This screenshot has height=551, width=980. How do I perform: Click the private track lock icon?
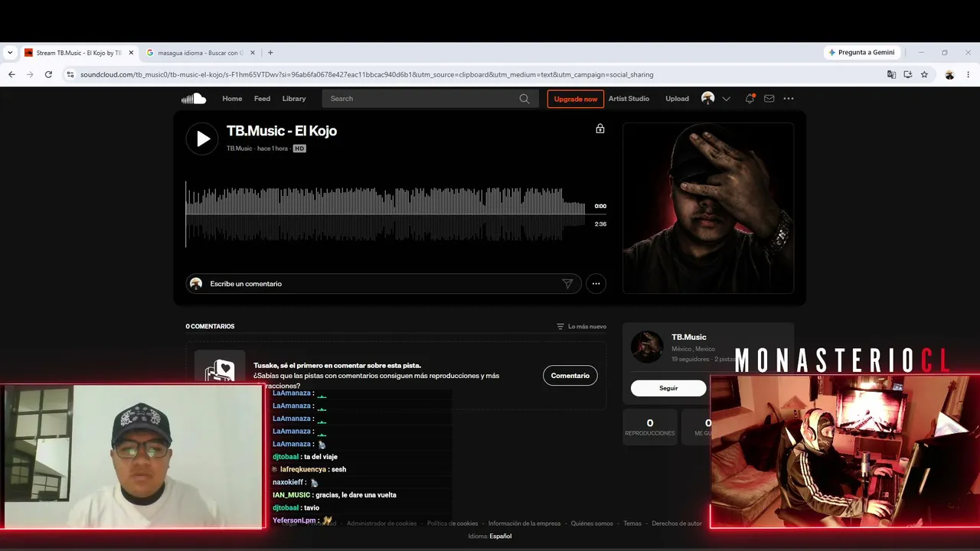point(600,129)
